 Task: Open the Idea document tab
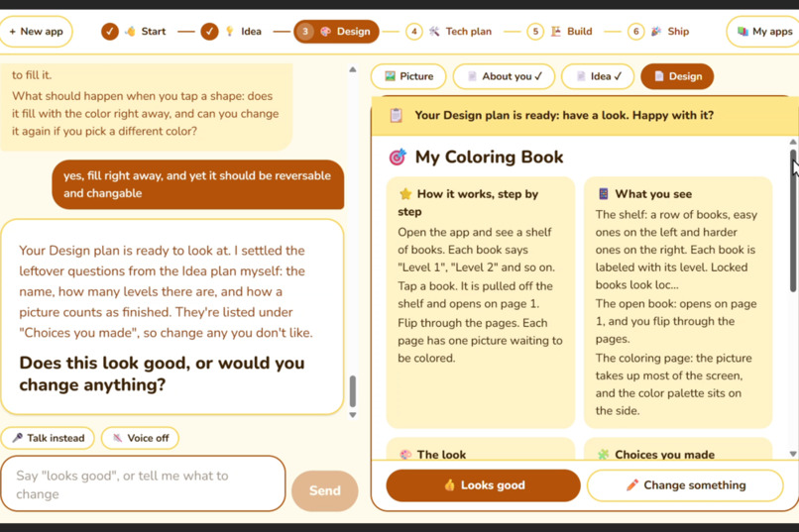(x=598, y=76)
